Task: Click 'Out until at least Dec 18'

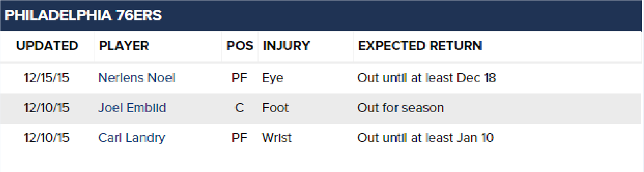Action: (x=427, y=78)
